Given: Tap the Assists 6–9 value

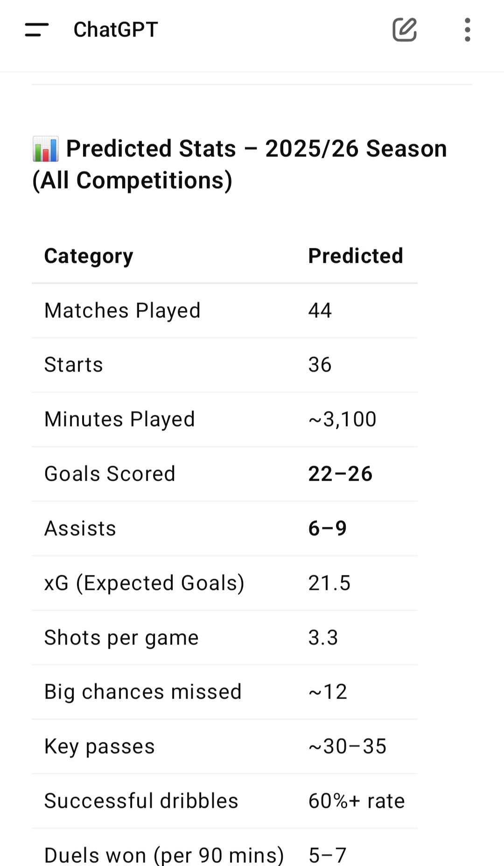Looking at the screenshot, I should point(328,529).
